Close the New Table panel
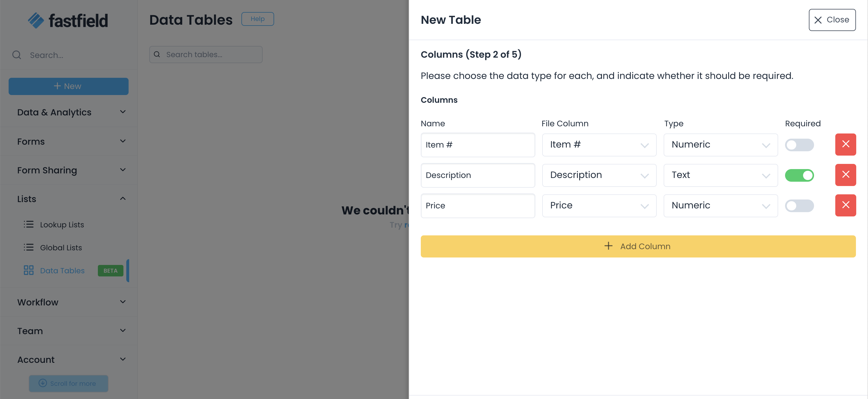Screen dimensions: 868x399 pyautogui.click(x=832, y=20)
